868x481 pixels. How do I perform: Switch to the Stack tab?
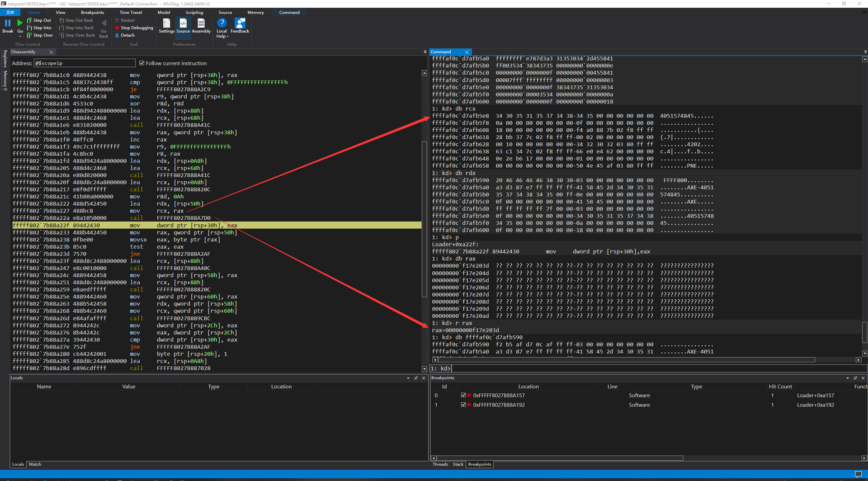pyautogui.click(x=458, y=464)
